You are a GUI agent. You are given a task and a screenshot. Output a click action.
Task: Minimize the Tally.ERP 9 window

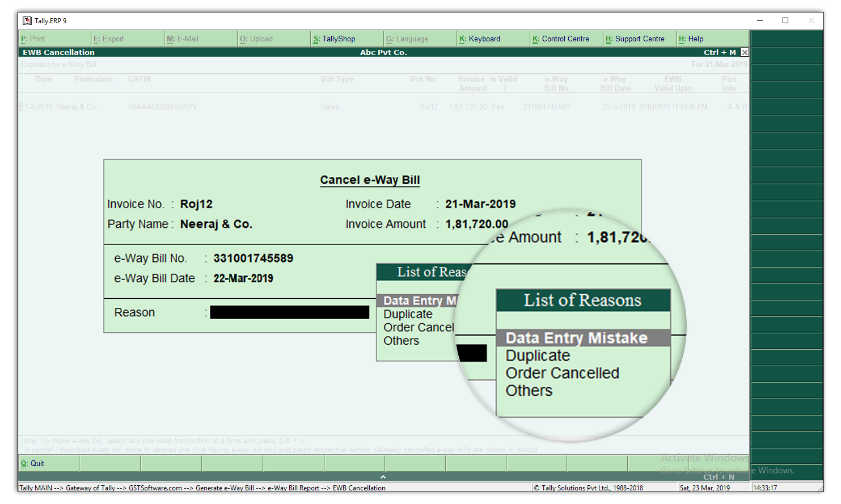click(x=760, y=20)
